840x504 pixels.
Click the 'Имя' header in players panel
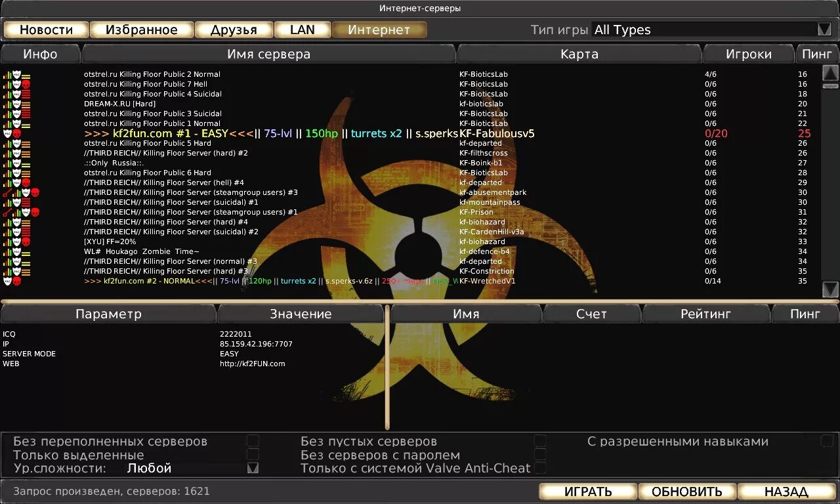pyautogui.click(x=466, y=314)
